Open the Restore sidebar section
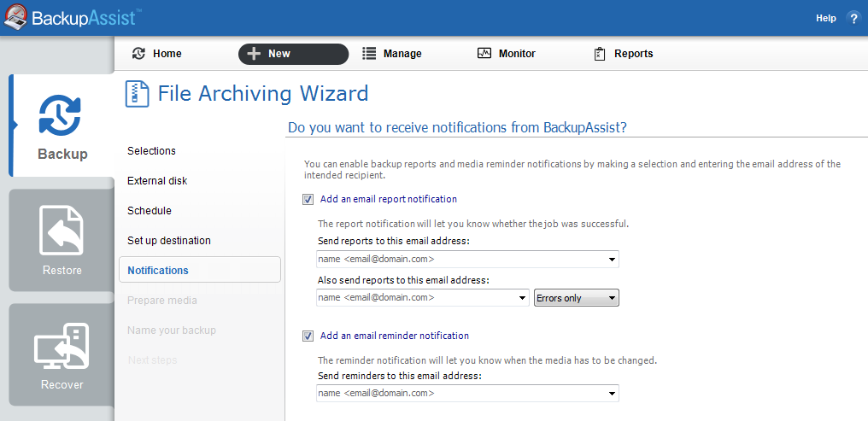This screenshot has height=421, width=868. [x=62, y=240]
